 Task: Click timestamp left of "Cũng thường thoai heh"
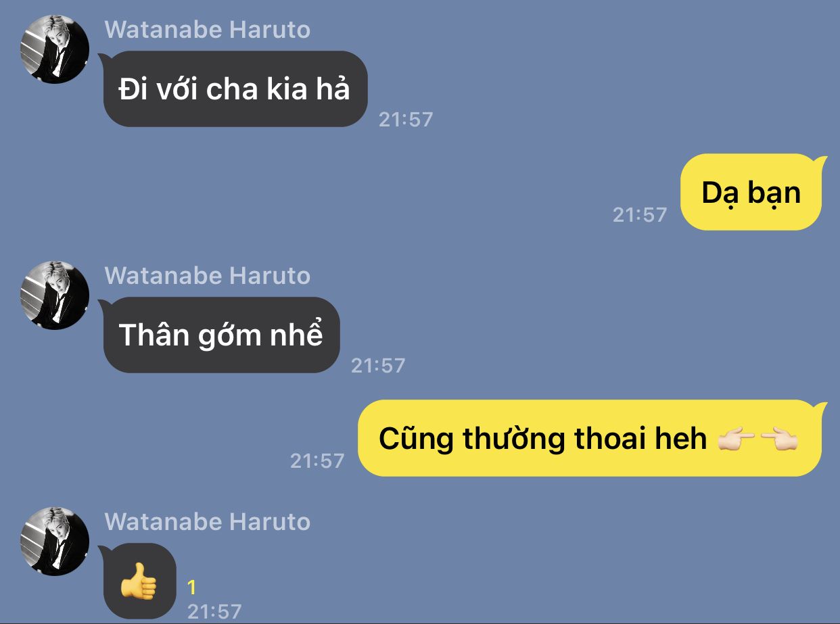317,461
